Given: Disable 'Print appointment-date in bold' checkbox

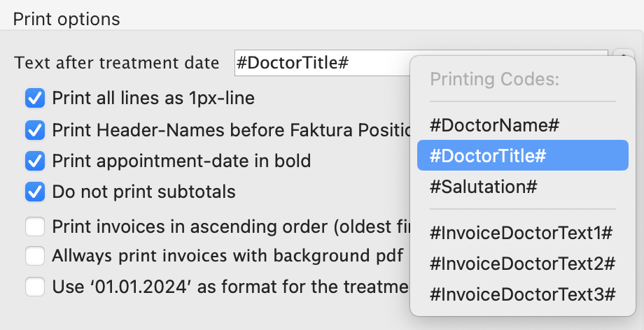Looking at the screenshot, I should (34, 162).
